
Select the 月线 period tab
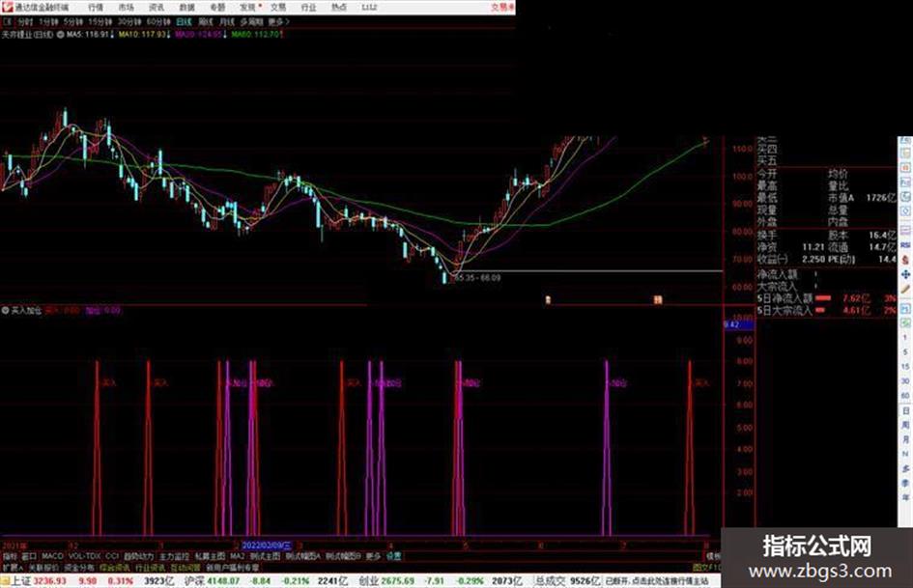[x=226, y=21]
